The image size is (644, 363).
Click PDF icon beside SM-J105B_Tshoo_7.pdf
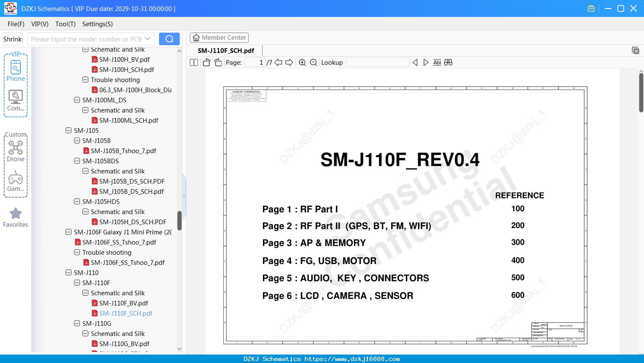point(86,151)
